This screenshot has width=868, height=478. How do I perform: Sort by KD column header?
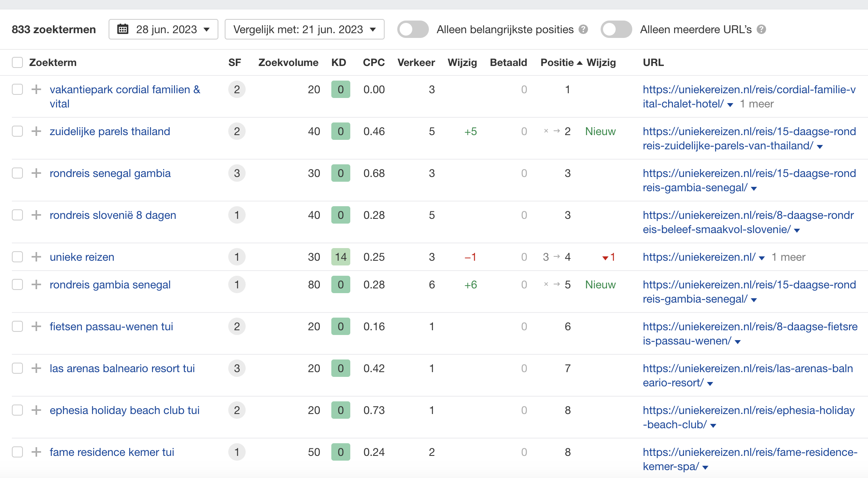(339, 62)
